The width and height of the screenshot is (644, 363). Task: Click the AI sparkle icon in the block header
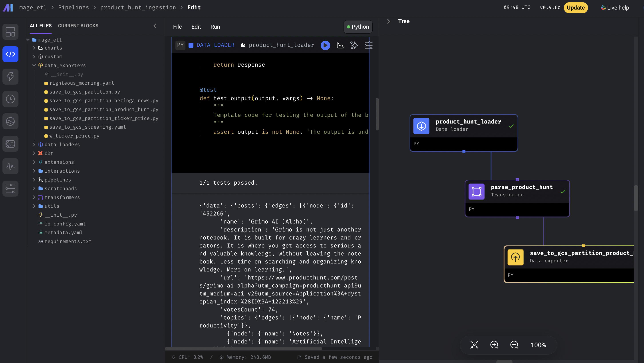point(354,45)
